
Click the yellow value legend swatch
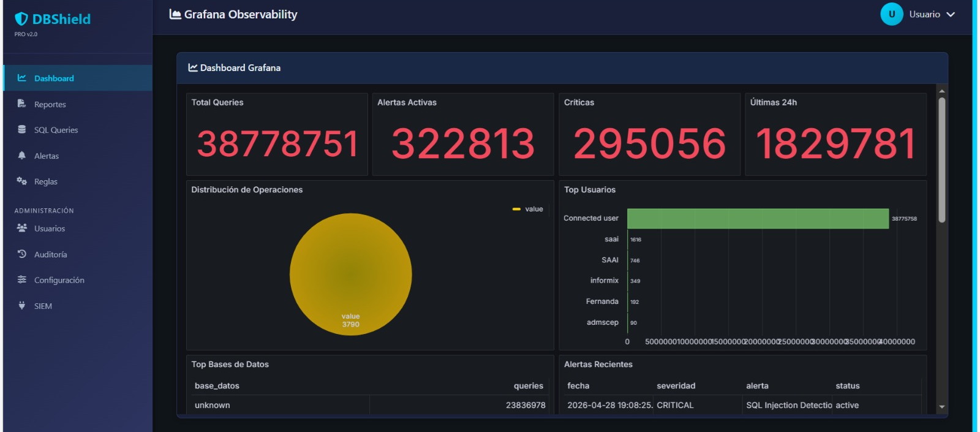tap(516, 209)
